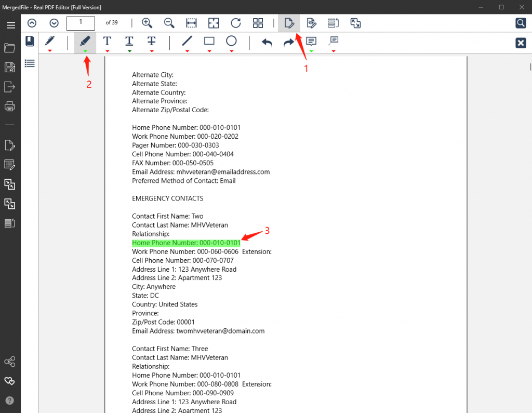The width and height of the screenshot is (532, 413).
Task: Open pen tool color dropdown arrow
Action: coord(50,51)
